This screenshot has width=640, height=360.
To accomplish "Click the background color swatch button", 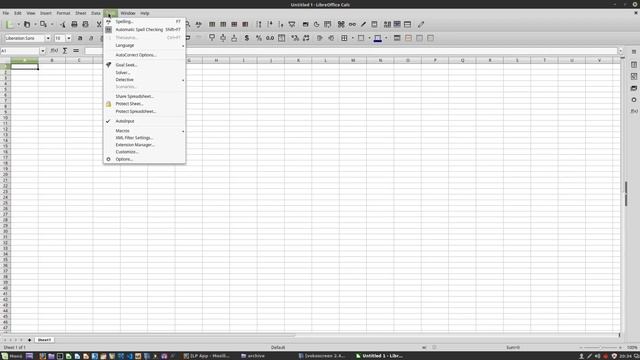I will point(378,38).
